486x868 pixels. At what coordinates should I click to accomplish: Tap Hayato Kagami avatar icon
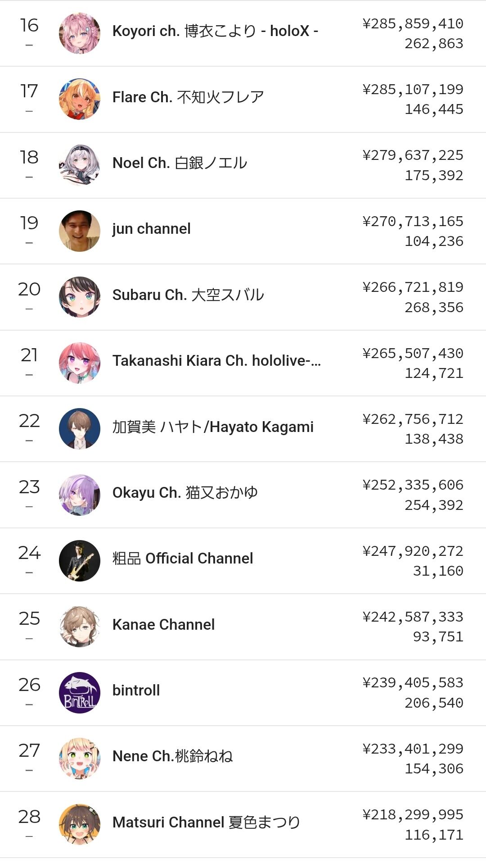80,429
